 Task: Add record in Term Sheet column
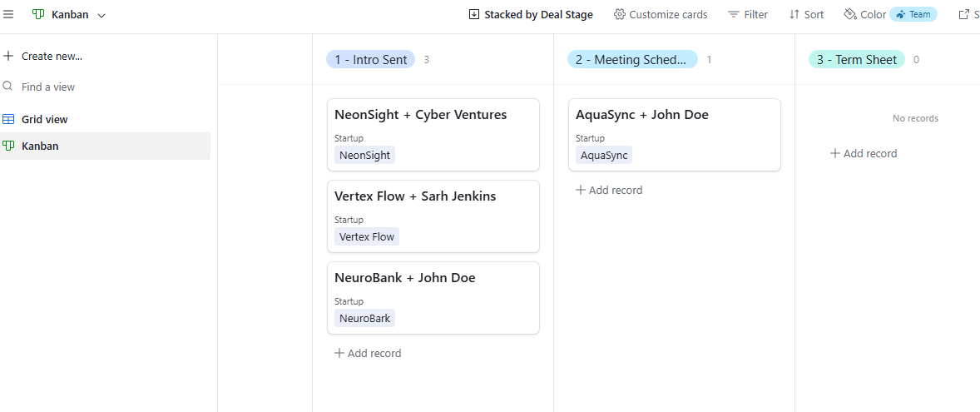click(864, 153)
